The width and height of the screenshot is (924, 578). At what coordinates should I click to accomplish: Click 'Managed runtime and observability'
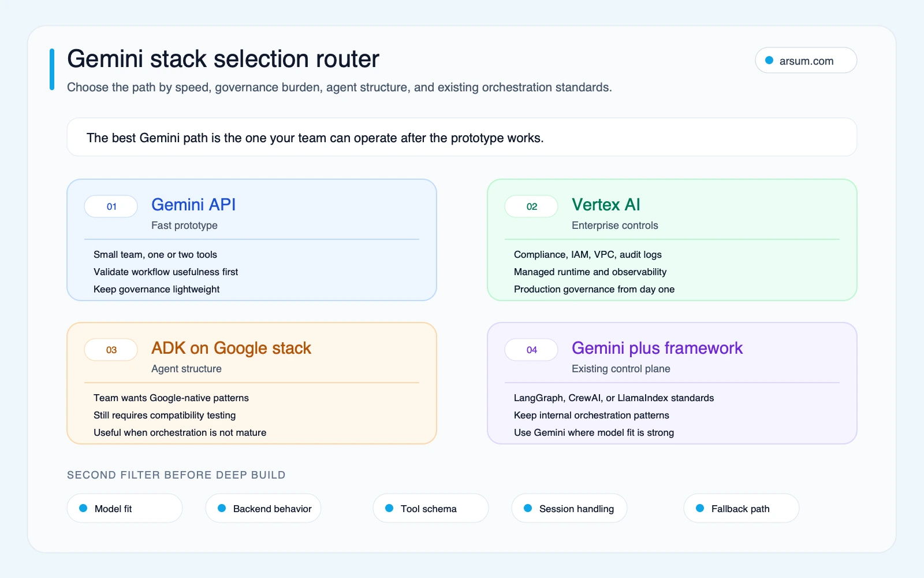click(590, 272)
